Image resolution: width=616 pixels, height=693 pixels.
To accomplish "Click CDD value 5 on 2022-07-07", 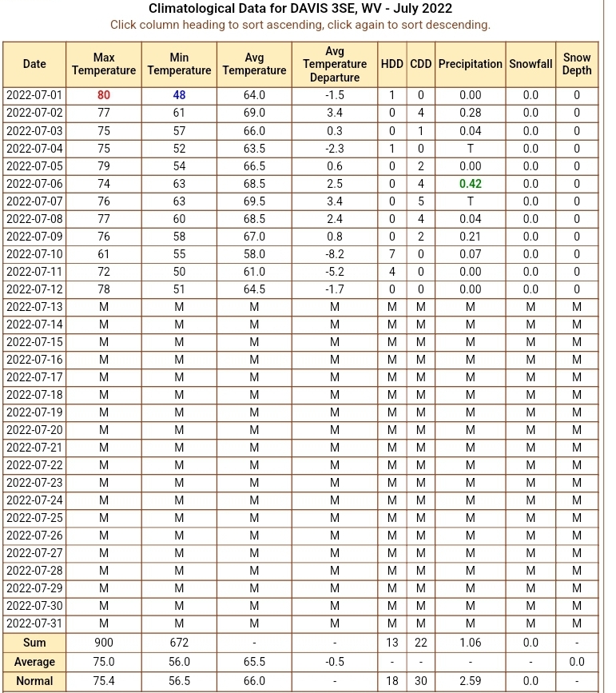I will [421, 201].
